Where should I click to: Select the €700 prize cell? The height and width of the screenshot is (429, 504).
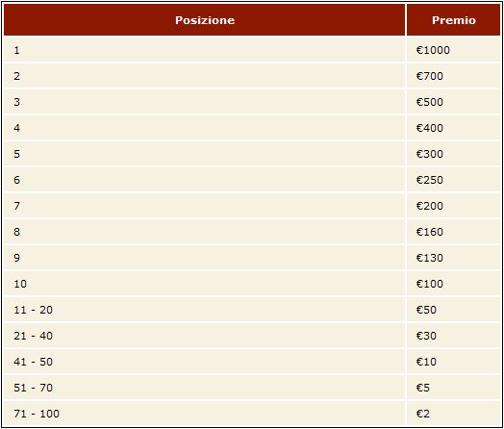click(x=453, y=76)
